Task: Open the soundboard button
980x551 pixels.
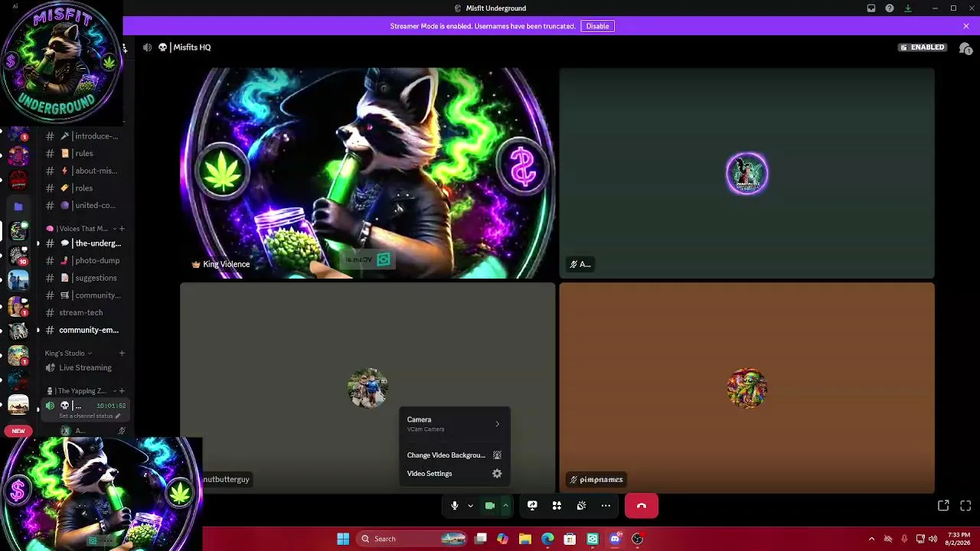Action: click(x=581, y=506)
